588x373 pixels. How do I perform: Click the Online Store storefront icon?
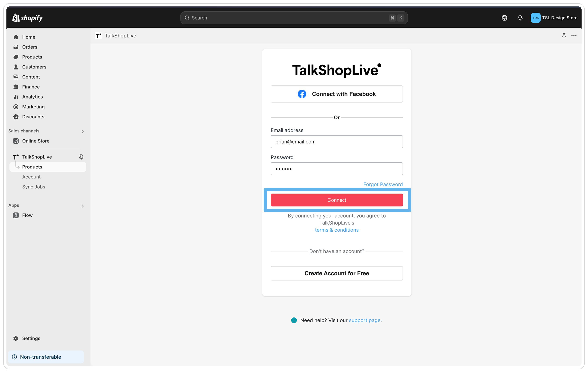(x=16, y=141)
